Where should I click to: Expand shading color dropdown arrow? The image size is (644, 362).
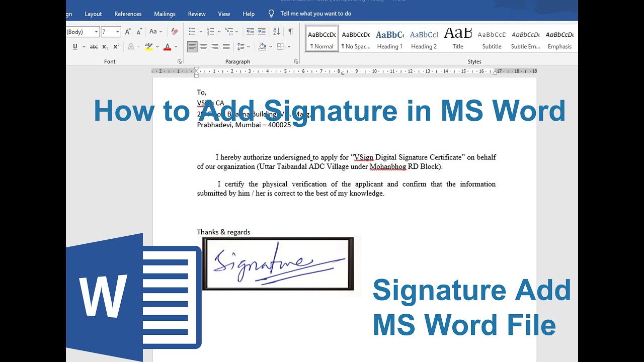[x=270, y=47]
